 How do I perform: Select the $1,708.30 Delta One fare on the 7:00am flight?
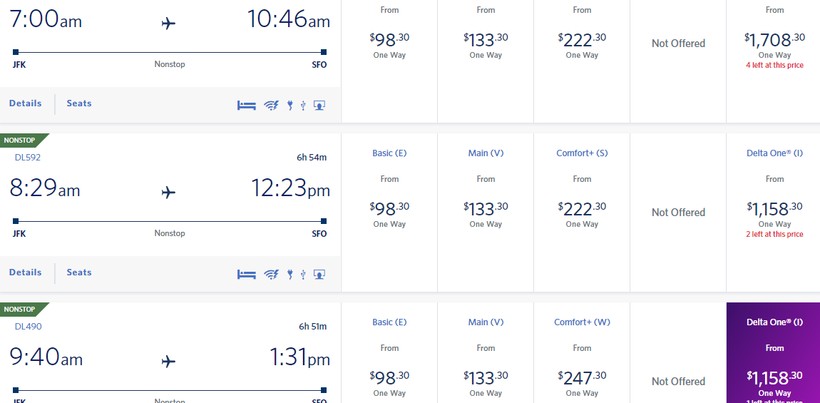pyautogui.click(x=774, y=44)
